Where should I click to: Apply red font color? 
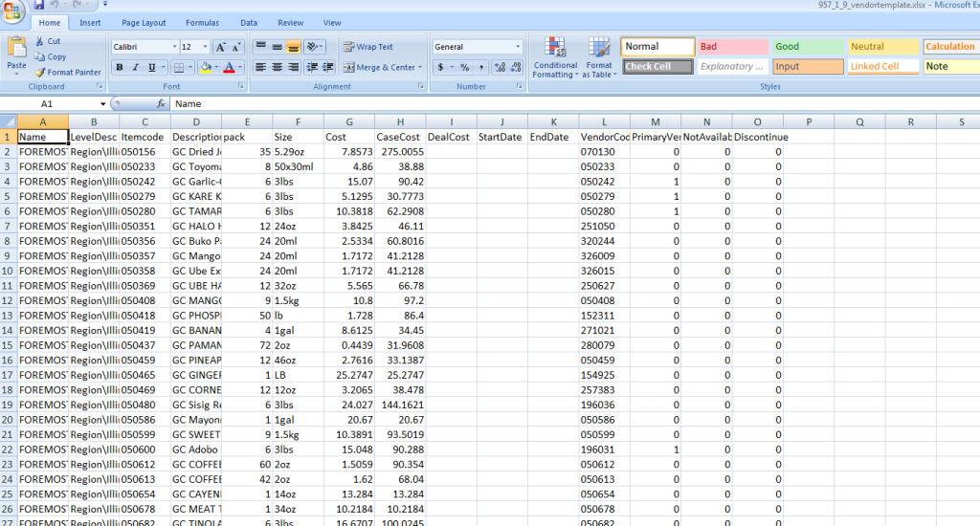click(x=229, y=68)
